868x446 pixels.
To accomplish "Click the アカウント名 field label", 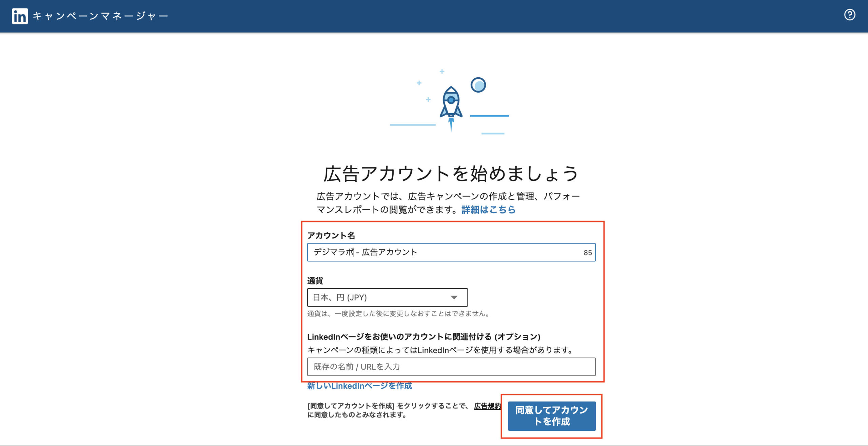I will point(331,235).
